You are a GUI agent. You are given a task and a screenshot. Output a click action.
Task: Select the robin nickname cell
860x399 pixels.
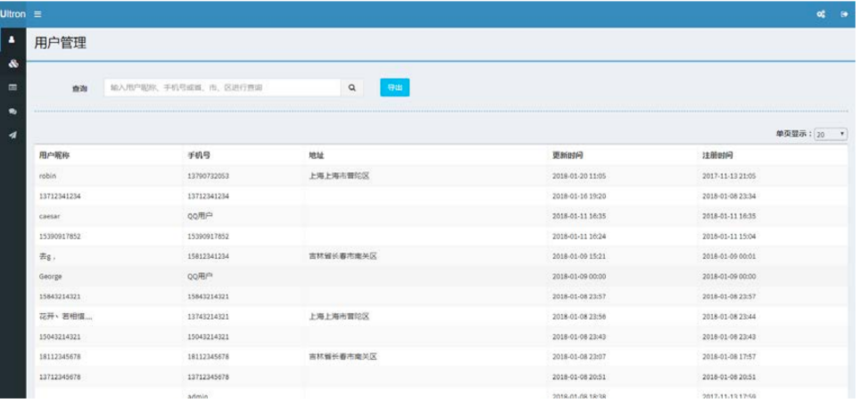(48, 176)
